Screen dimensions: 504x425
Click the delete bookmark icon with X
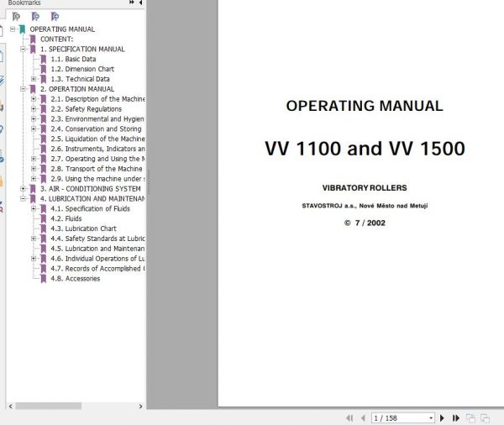point(16,16)
